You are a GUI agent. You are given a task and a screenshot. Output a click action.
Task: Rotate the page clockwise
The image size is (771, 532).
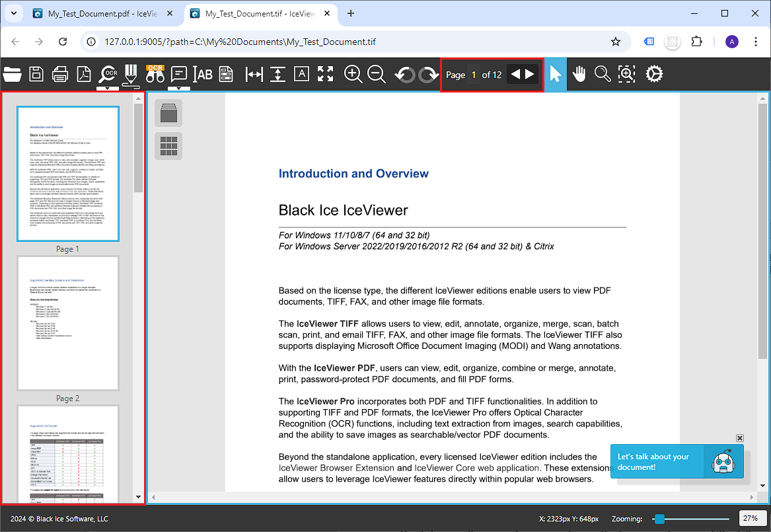pyautogui.click(x=428, y=75)
